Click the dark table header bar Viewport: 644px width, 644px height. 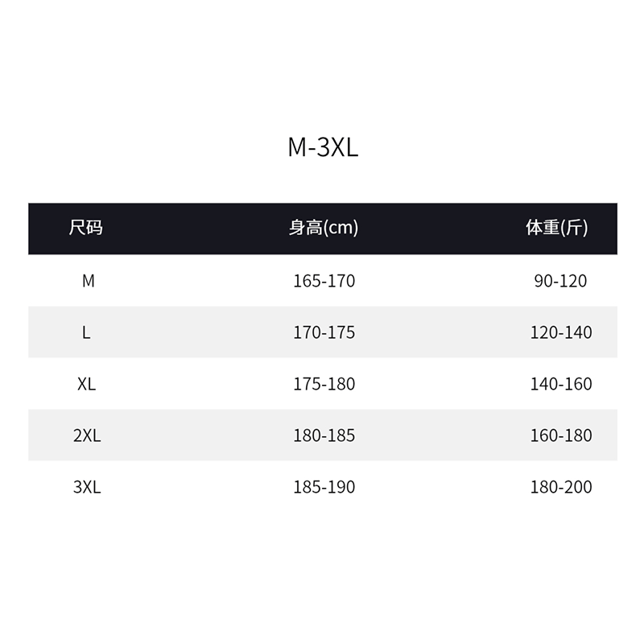(323, 229)
